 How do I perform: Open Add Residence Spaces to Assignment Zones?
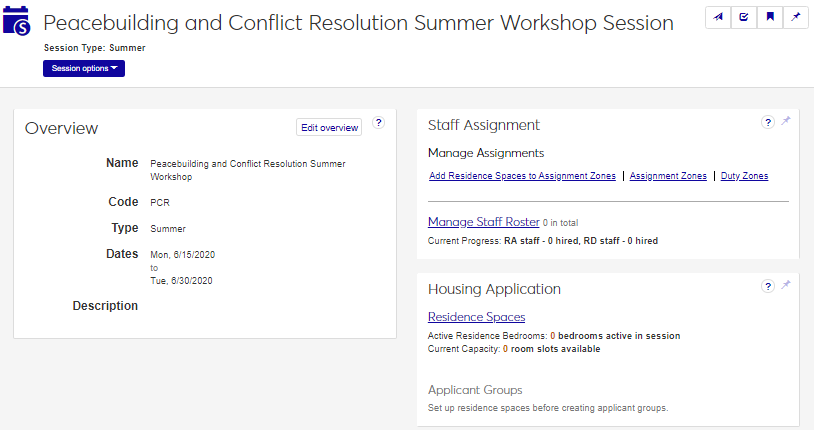click(x=522, y=176)
